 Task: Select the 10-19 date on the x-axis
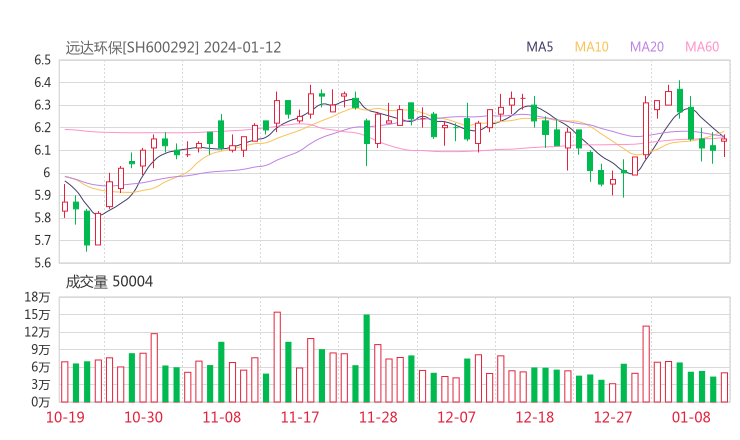click(65, 417)
